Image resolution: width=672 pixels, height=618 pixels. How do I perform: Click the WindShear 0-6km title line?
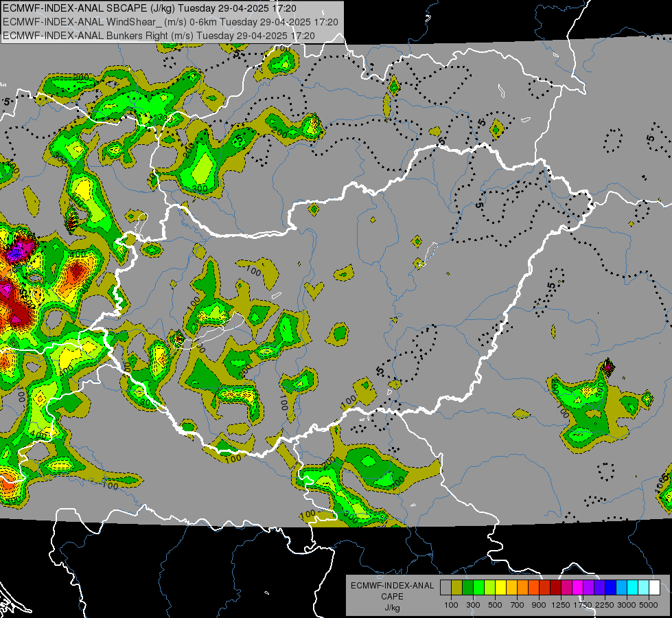pyautogui.click(x=170, y=22)
